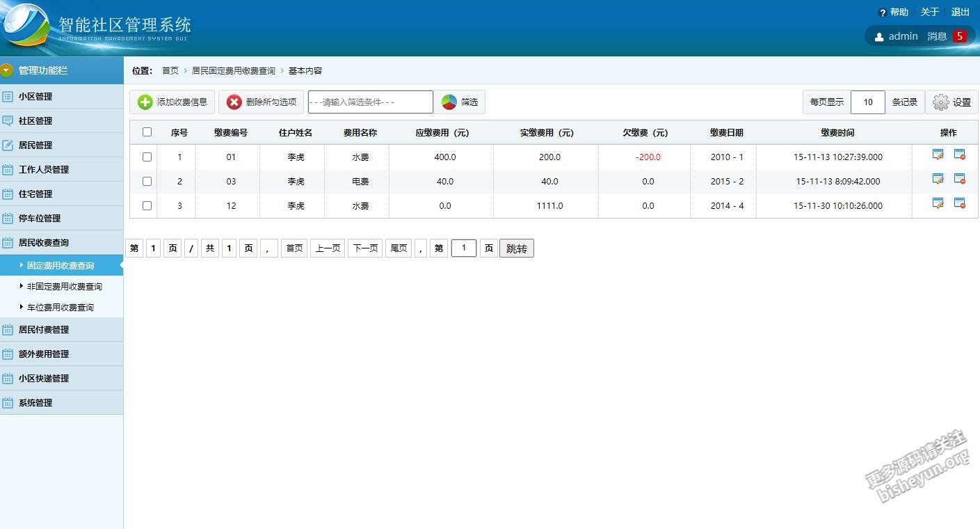Click the 跳转 jump button

(517, 248)
